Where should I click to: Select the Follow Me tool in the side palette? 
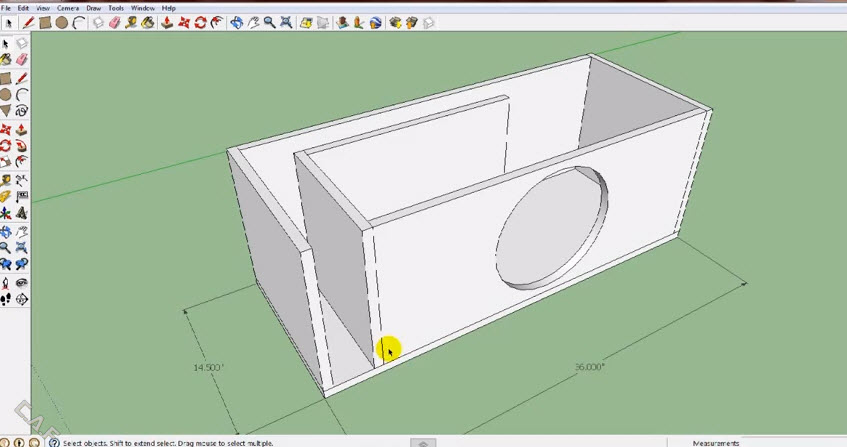(x=22, y=146)
